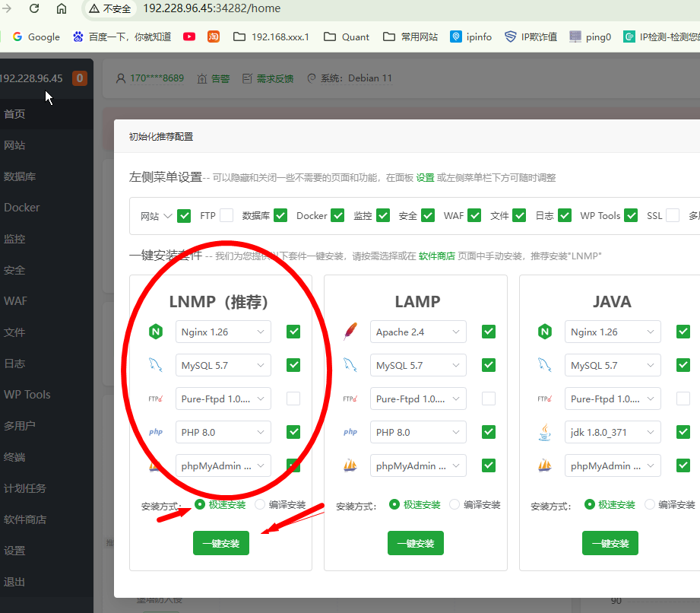Open the ping0 bookmark
This screenshot has height=613, width=700.
point(591,37)
